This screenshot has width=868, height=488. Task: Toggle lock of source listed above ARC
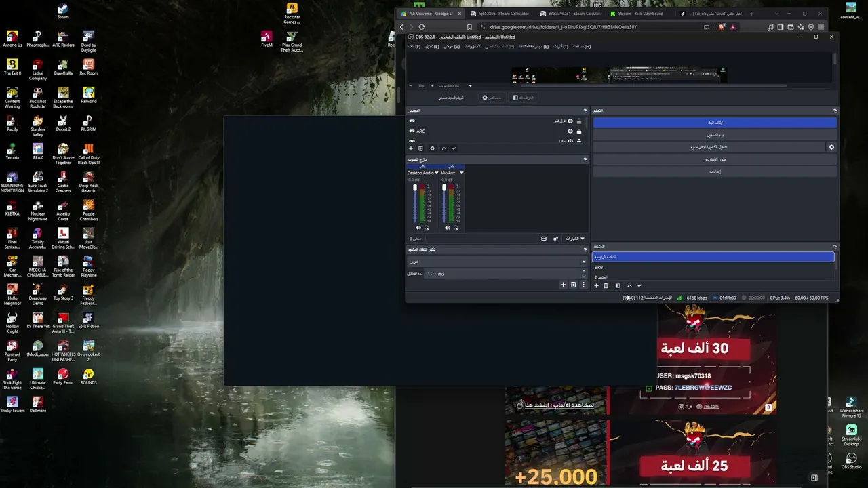pos(578,121)
